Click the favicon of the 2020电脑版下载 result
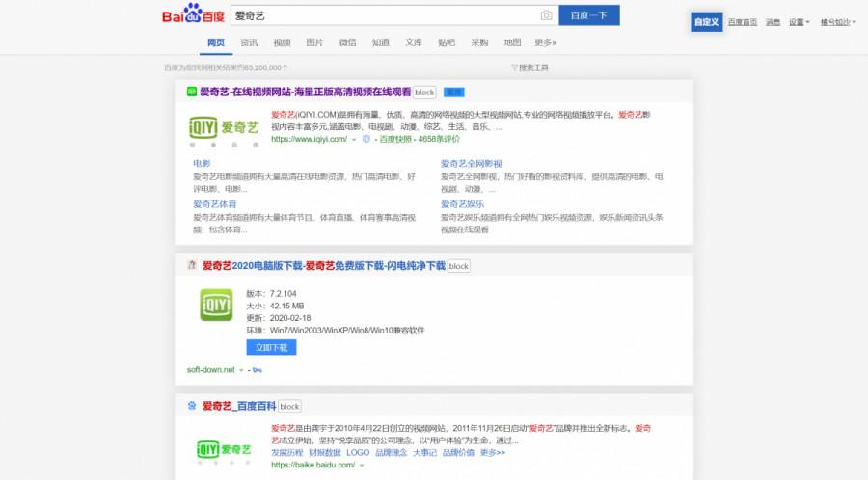This screenshot has height=480, width=868. coord(192,265)
